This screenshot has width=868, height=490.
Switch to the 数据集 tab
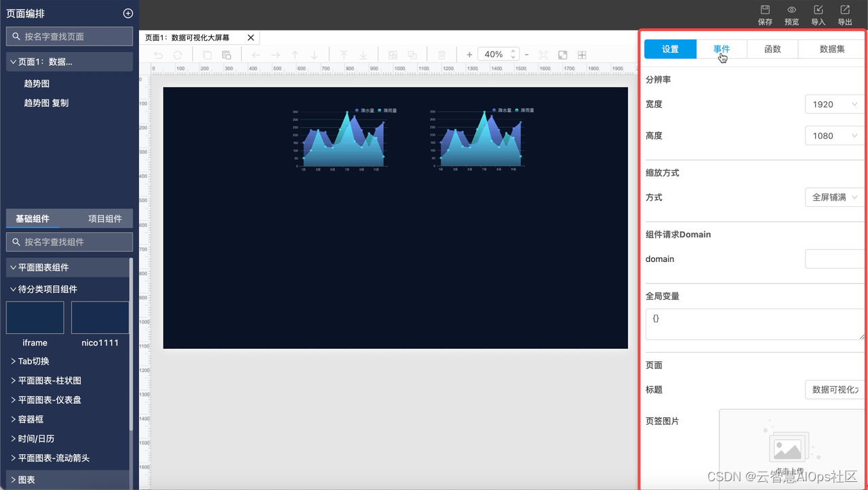tap(831, 49)
